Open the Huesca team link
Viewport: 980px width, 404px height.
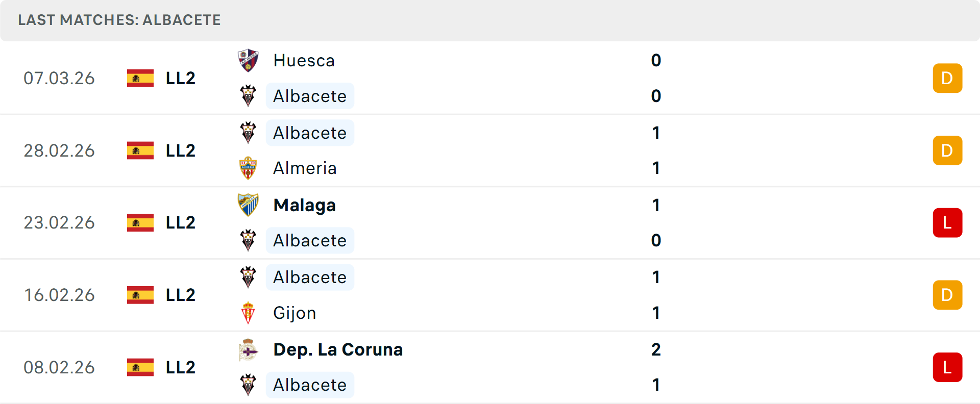click(304, 61)
